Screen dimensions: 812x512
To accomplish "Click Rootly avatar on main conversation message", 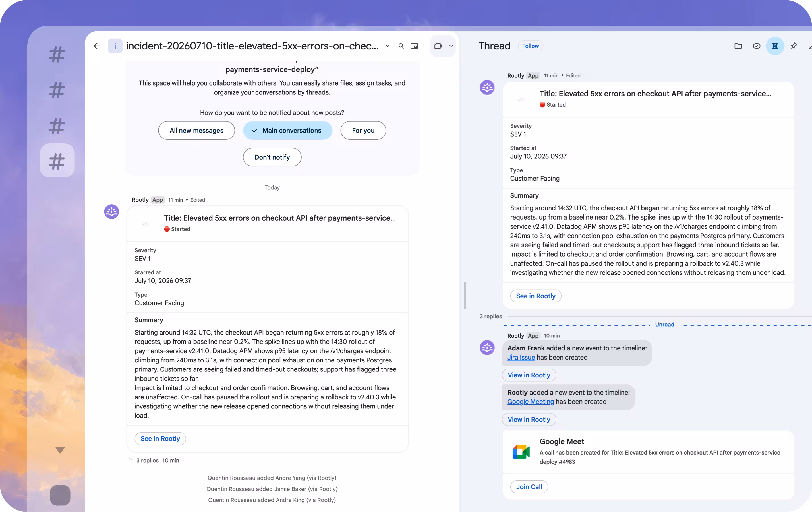I will (112, 212).
